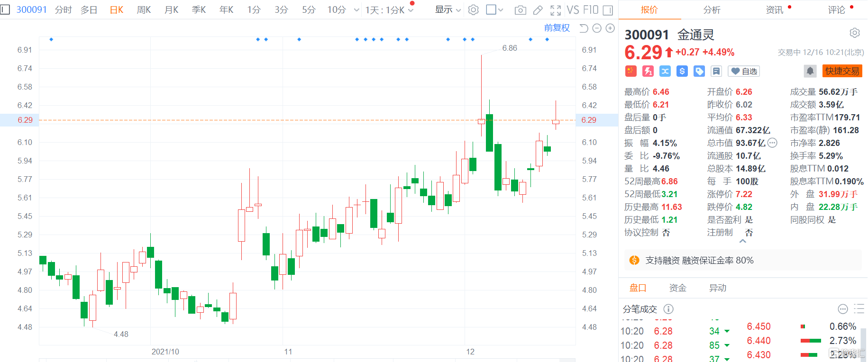Click the zoom out minus icon
Screen dimensions: 868x362
[x=597, y=28]
